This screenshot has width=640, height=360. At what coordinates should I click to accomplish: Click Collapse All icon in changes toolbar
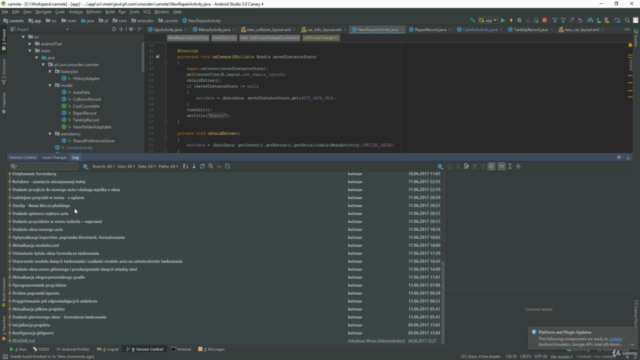coord(518,167)
